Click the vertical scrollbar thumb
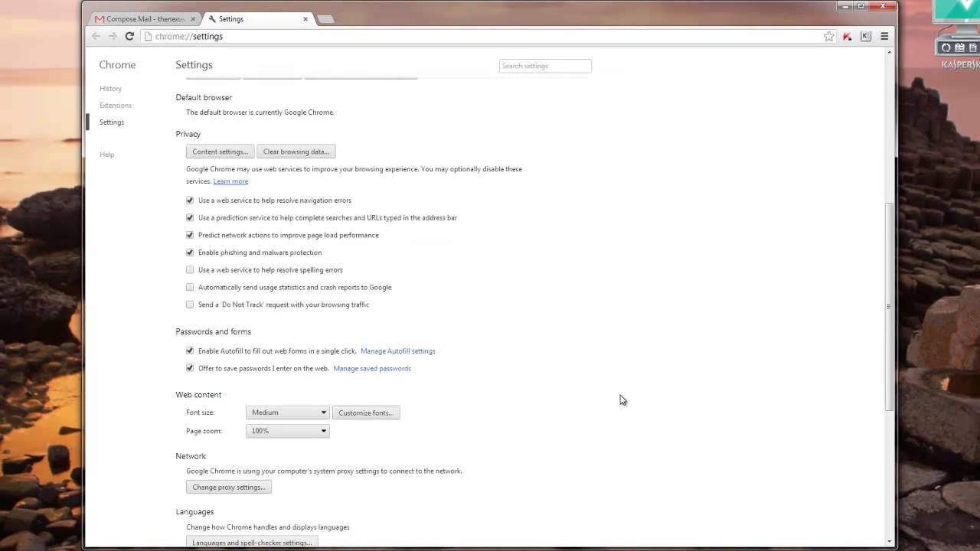 pyautogui.click(x=889, y=306)
